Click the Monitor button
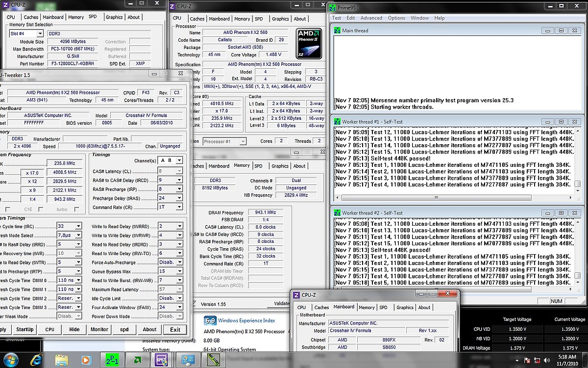588x368 pixels. pyautogui.click(x=99, y=329)
